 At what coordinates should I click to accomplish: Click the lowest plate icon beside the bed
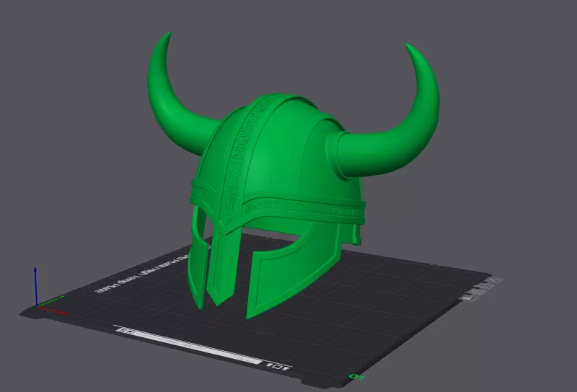(x=469, y=296)
